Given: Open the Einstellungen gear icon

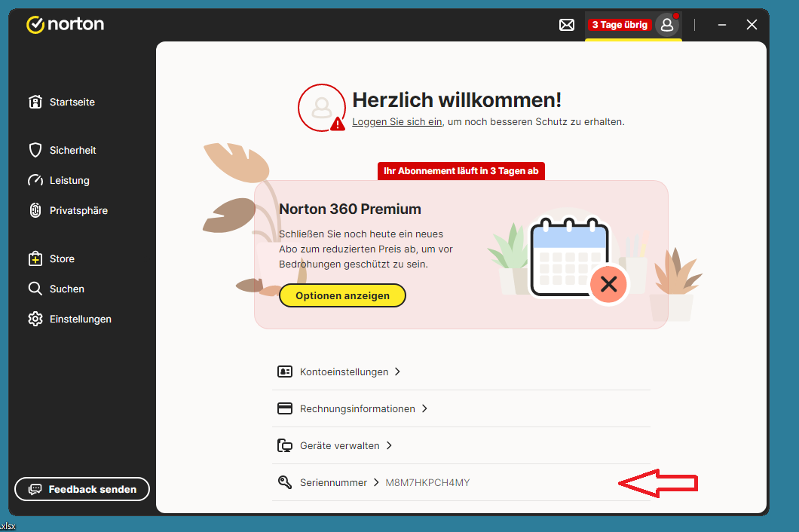Looking at the screenshot, I should 35,319.
